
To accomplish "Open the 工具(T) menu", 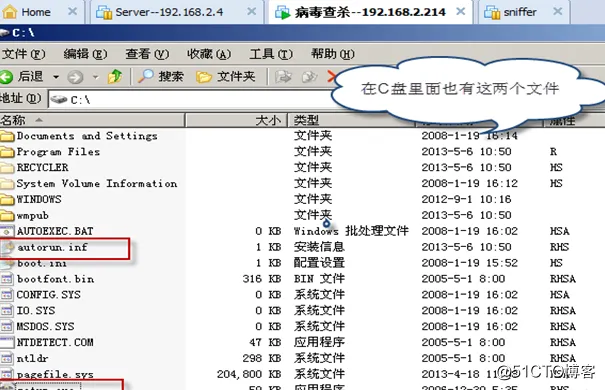I will click(x=271, y=54).
